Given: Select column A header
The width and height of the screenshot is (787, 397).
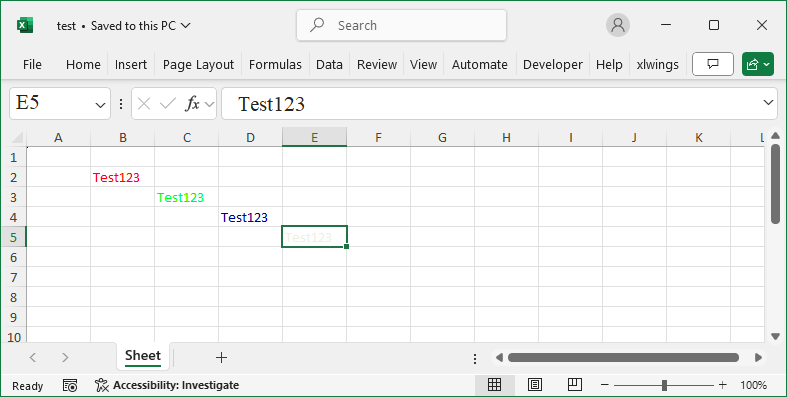Looking at the screenshot, I should [x=58, y=138].
